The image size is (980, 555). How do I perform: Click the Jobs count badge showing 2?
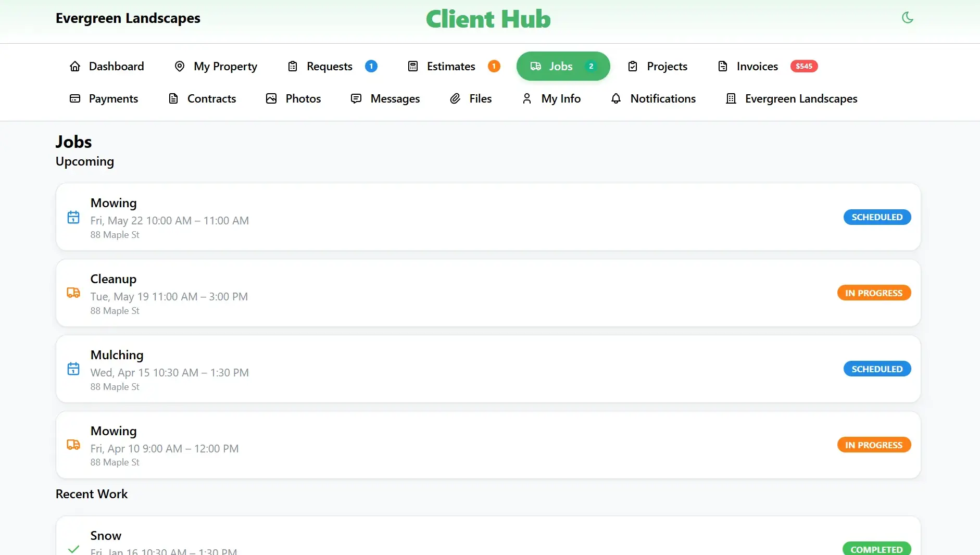pyautogui.click(x=591, y=66)
